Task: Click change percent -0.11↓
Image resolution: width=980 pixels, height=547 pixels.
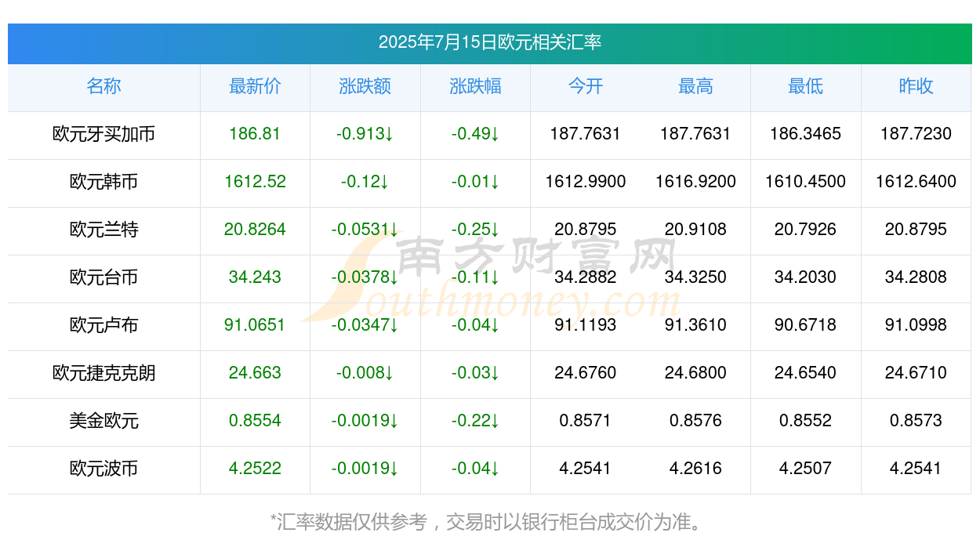Action: pyautogui.click(x=475, y=277)
